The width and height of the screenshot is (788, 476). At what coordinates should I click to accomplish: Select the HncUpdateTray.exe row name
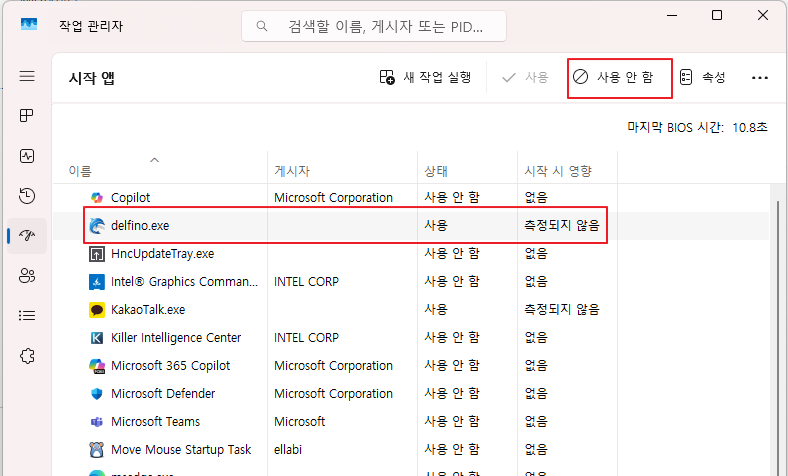(162, 254)
